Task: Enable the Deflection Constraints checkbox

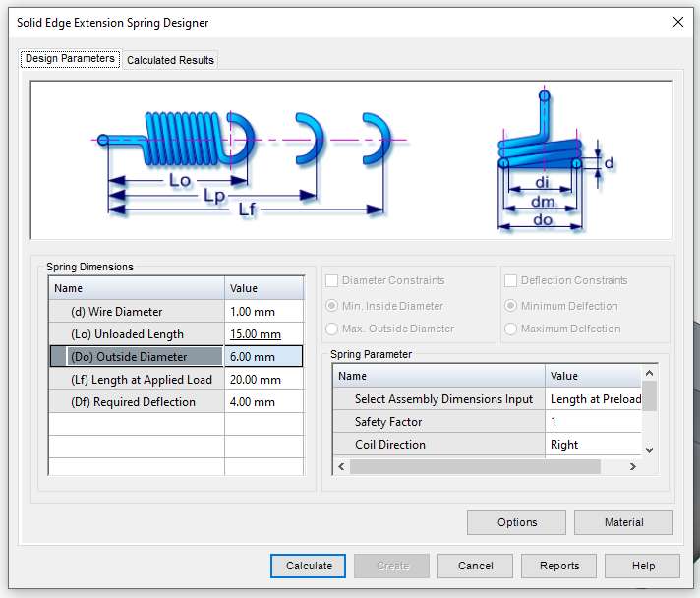Action: [x=510, y=280]
